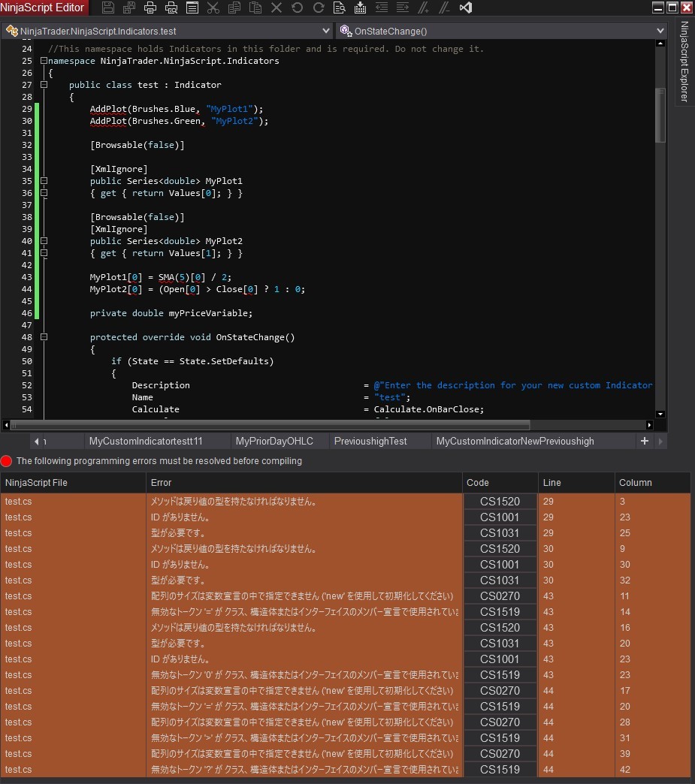The width and height of the screenshot is (695, 784).
Task: Click the Print icon in toolbar
Action: click(x=150, y=8)
